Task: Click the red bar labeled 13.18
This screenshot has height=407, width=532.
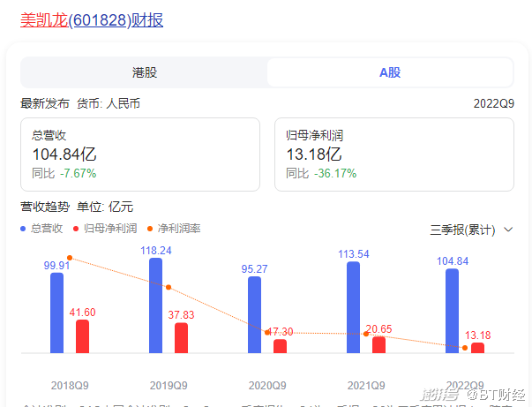Action: [x=477, y=348]
